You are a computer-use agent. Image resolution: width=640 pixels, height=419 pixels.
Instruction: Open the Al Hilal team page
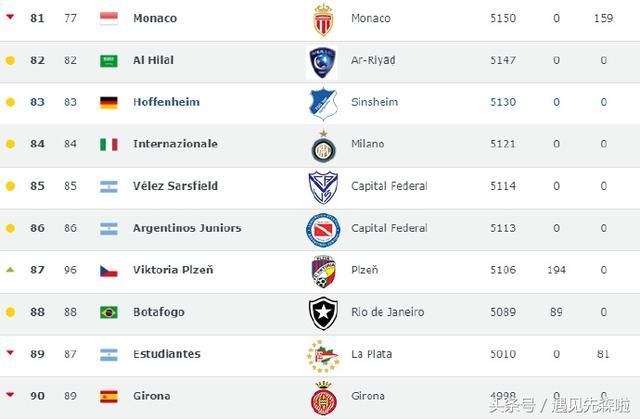[153, 60]
